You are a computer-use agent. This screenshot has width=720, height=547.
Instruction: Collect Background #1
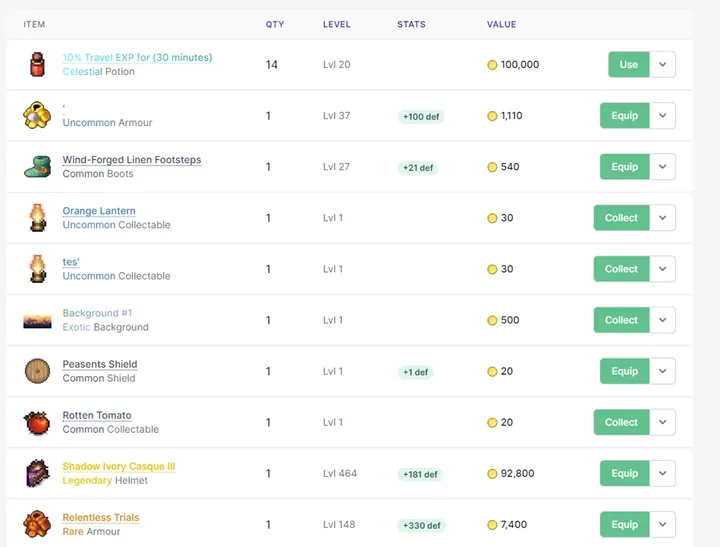point(621,320)
